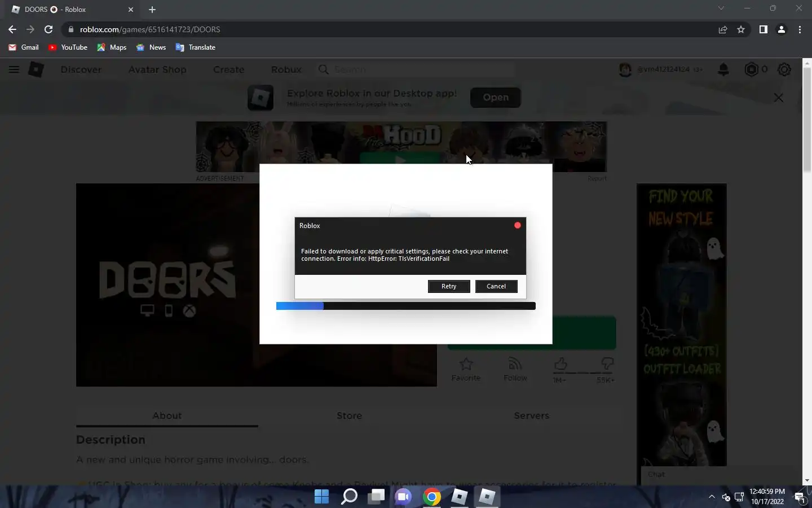Open the taskbar clock and date
The width and height of the screenshot is (812, 508).
click(767, 497)
